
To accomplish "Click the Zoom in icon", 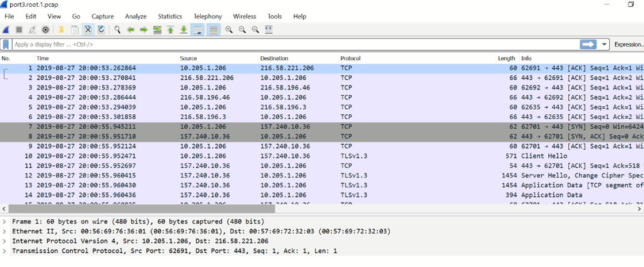I will point(229,30).
